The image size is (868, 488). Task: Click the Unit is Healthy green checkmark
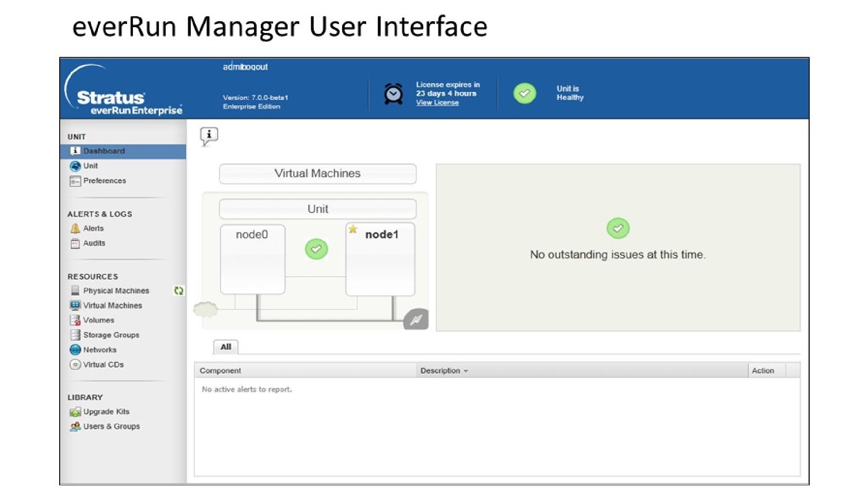pyautogui.click(x=524, y=94)
